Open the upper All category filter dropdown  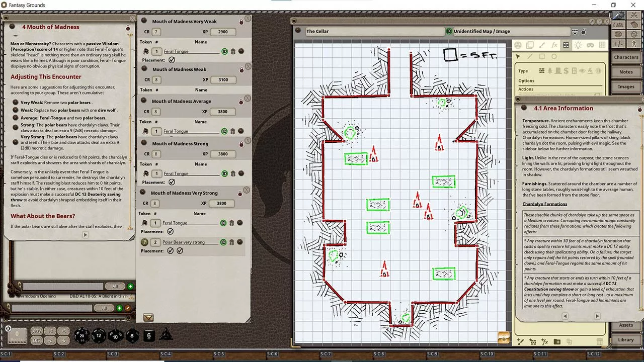[x=115, y=286]
